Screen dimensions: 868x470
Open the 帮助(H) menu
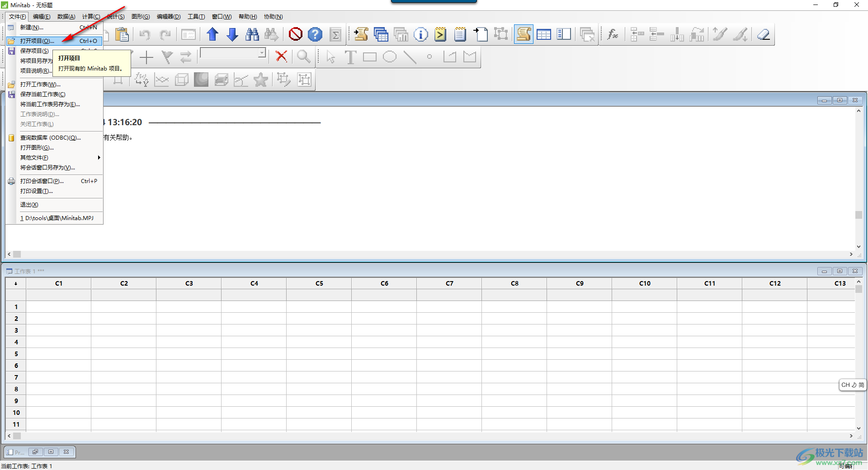click(248, 17)
